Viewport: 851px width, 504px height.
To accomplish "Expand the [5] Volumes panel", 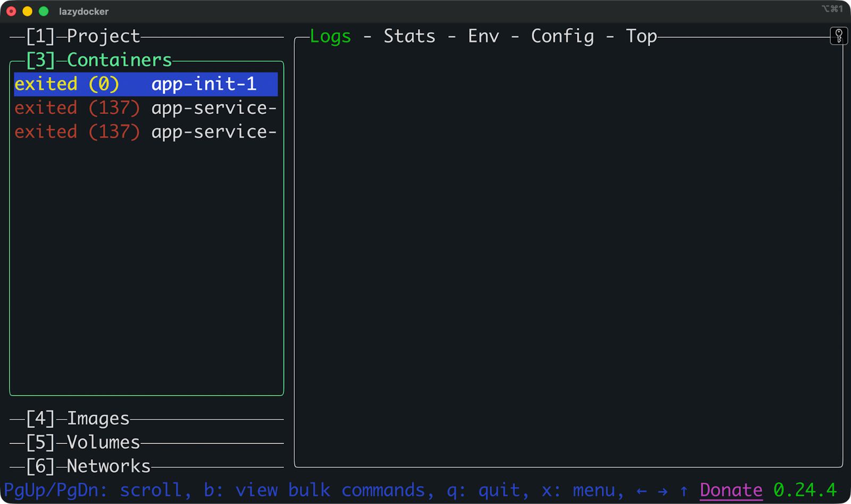I will [82, 442].
